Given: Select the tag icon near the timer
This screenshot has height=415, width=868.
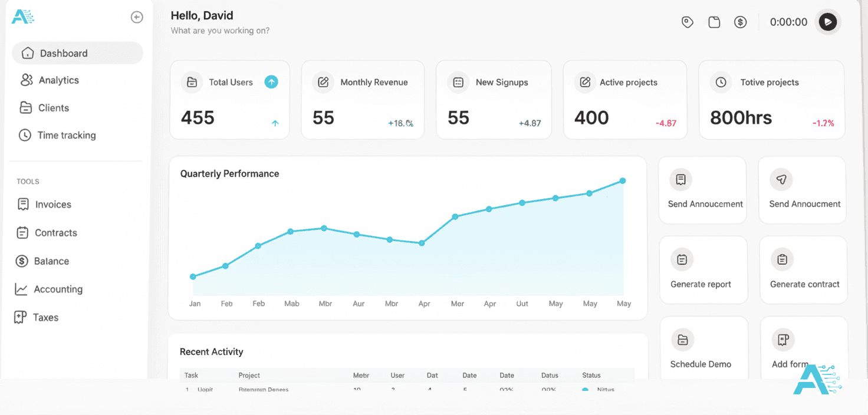Looking at the screenshot, I should (x=687, y=21).
